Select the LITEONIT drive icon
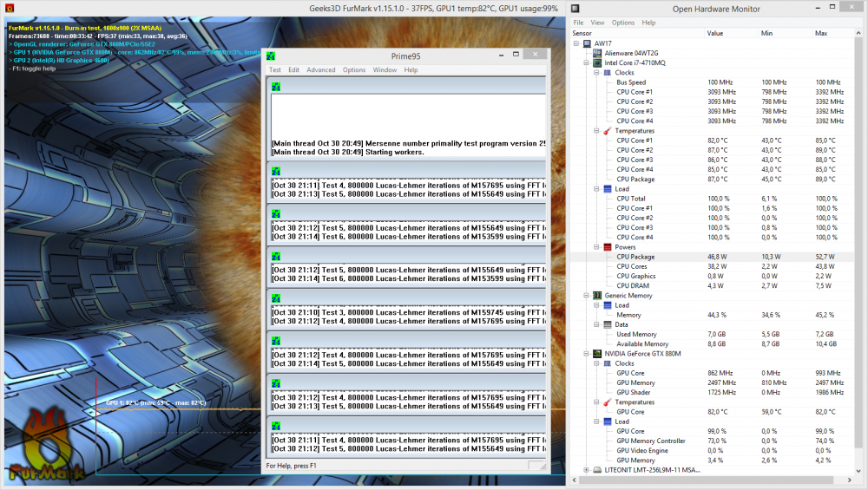Screen dimensions: 868x490 pos(596,469)
